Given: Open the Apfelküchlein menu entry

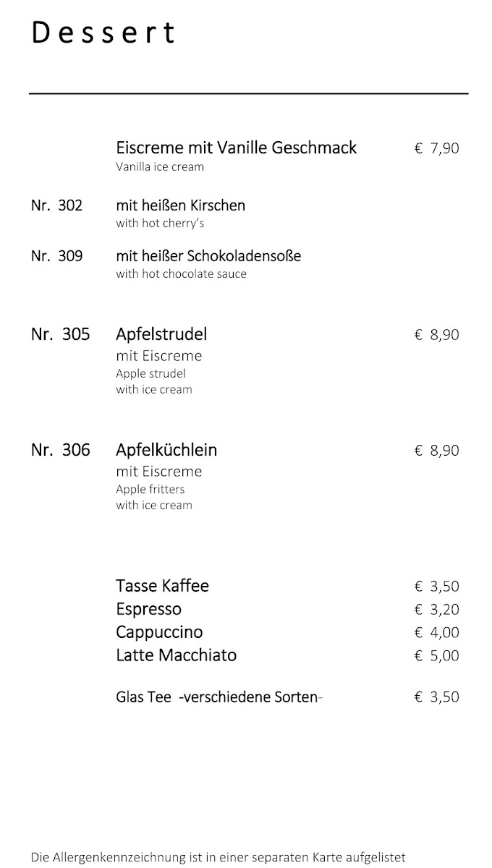Looking at the screenshot, I should pos(166,450).
